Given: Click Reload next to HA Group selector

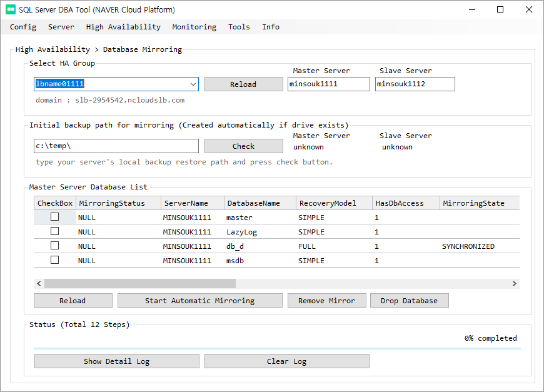Looking at the screenshot, I should click(243, 84).
